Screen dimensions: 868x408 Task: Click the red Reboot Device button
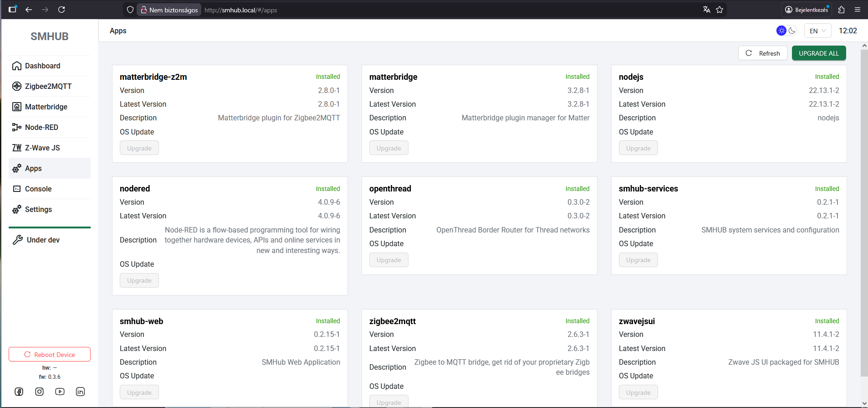tap(50, 355)
